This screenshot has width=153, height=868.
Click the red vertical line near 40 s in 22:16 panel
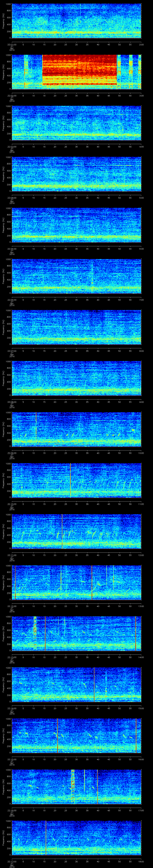pos(98,787)
